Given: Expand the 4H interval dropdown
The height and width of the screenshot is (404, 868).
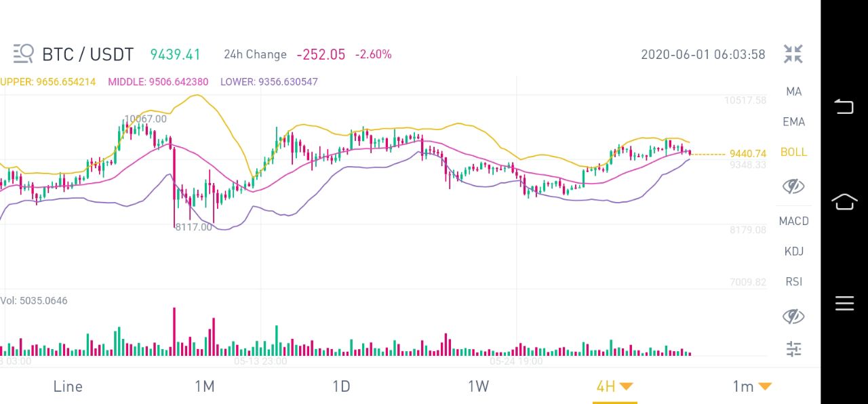Looking at the screenshot, I should [614, 386].
